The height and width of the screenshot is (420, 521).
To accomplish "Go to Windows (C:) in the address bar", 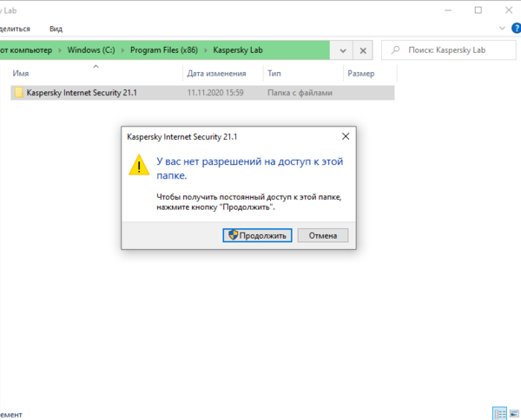I will (x=91, y=50).
